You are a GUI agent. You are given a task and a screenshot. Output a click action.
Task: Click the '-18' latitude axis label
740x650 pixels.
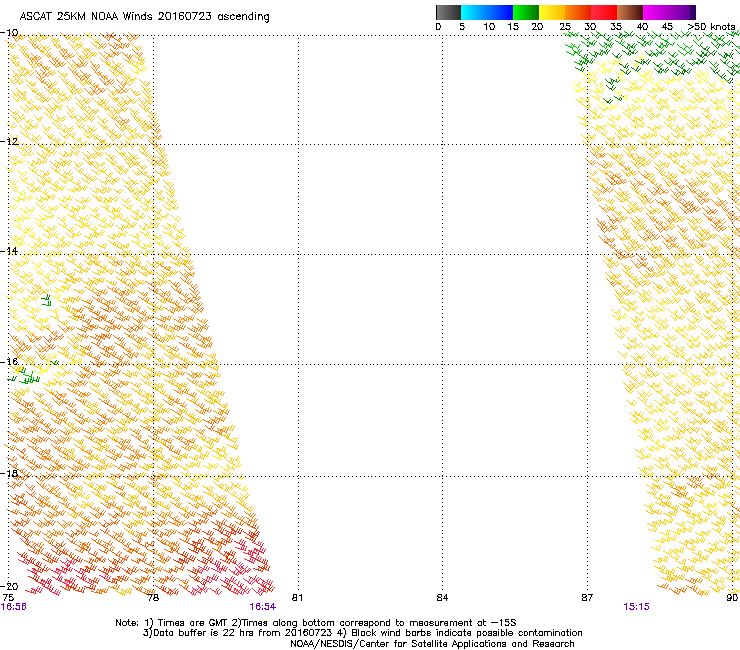tap(9, 473)
